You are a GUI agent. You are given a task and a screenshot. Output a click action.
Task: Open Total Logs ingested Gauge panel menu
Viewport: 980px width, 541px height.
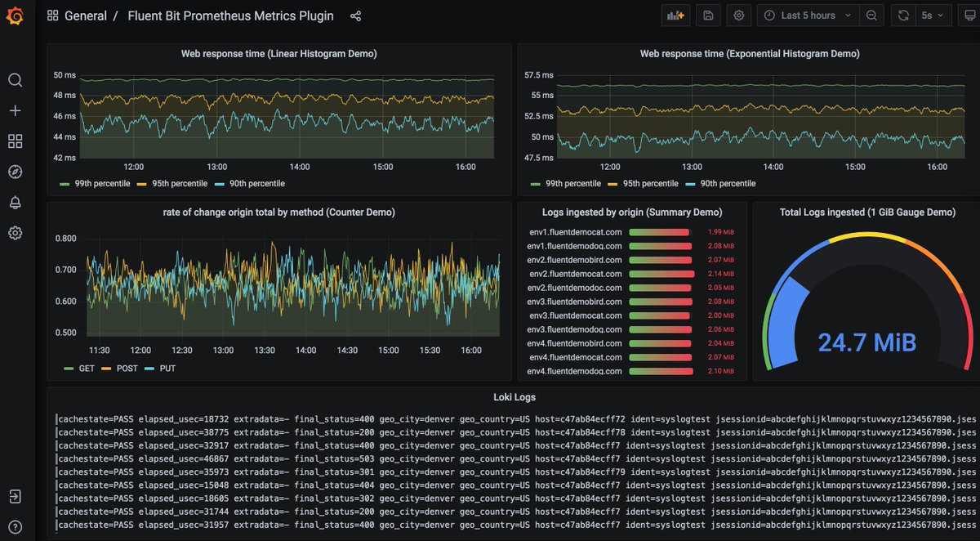pyautogui.click(x=867, y=212)
